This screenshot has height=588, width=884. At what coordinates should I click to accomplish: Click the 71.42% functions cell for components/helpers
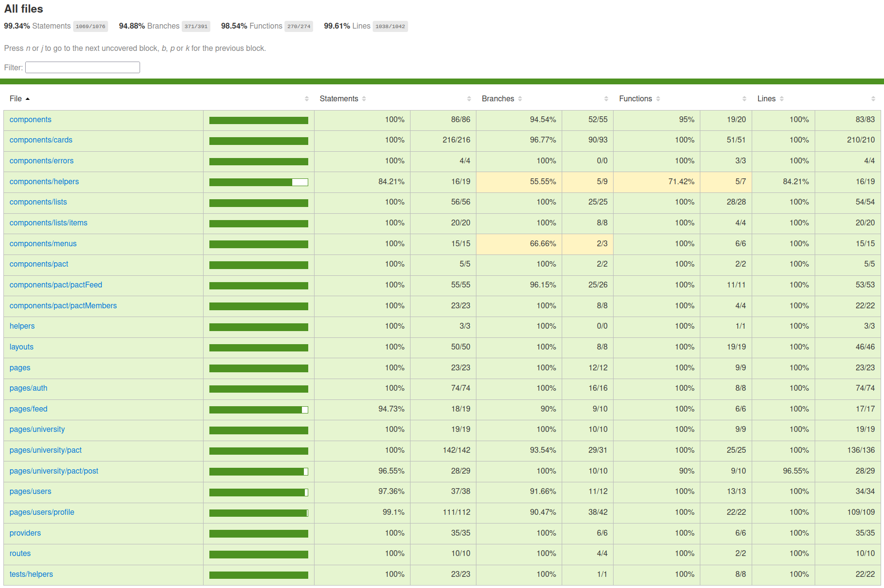click(657, 182)
